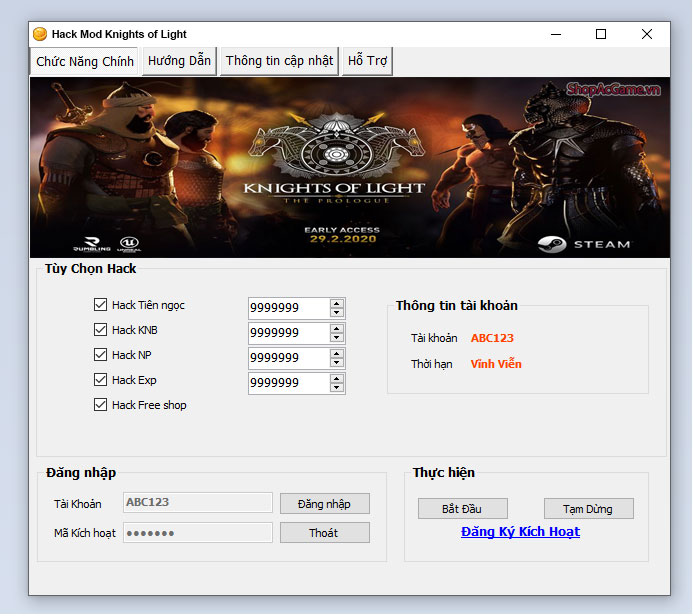Click the ABC123 account name text
Viewport: 693px width, 616px height.
click(x=492, y=338)
